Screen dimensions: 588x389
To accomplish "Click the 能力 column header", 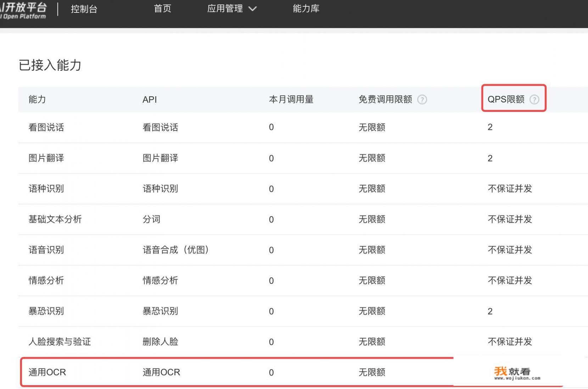I will [x=37, y=100].
